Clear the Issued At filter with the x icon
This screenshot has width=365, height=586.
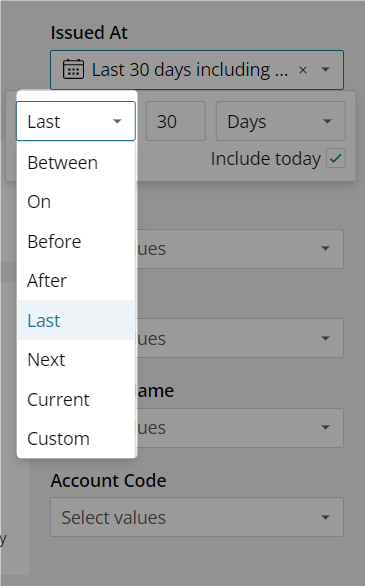click(x=303, y=70)
